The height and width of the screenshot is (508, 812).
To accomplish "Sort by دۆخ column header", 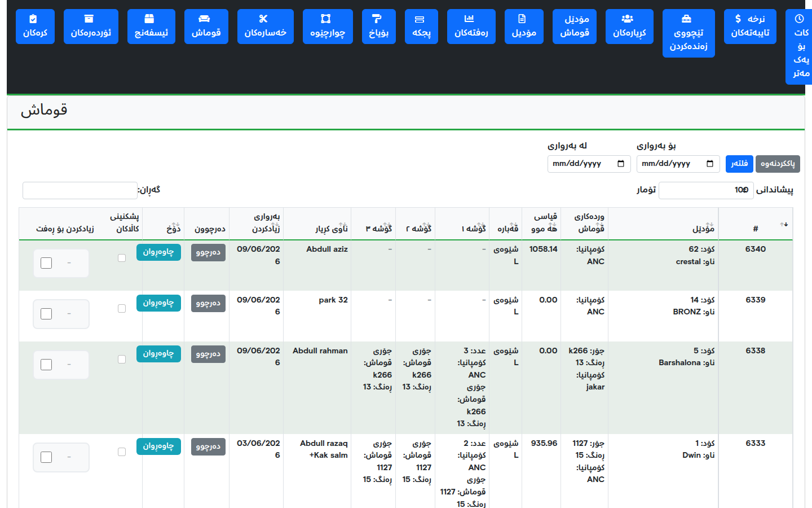I will [x=164, y=224].
